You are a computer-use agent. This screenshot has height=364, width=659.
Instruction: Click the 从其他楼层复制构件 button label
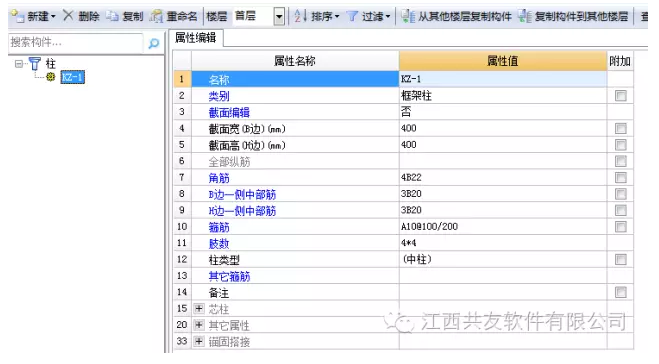click(465, 17)
